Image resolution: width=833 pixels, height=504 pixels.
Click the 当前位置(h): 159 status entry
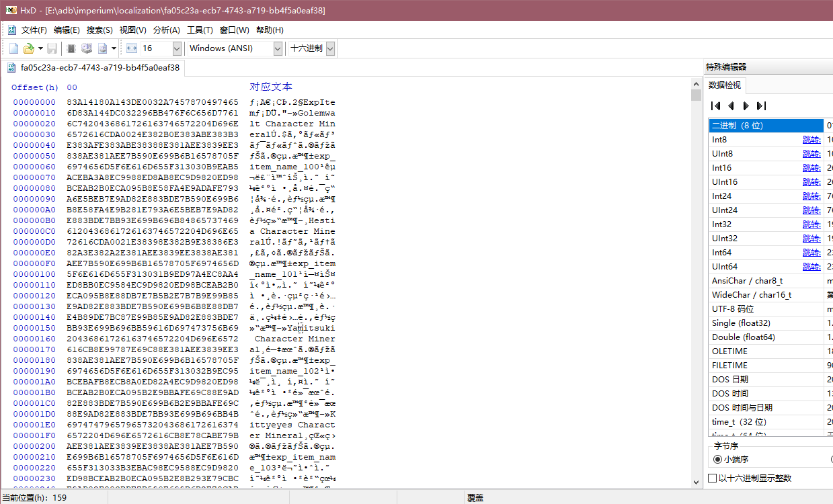[x=34, y=498]
